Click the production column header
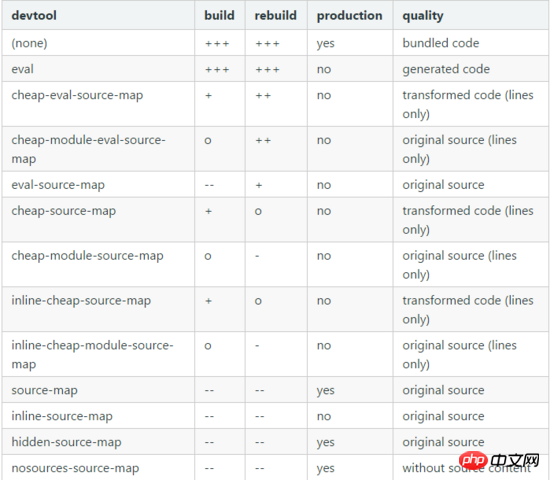The height and width of the screenshot is (480, 550). tap(349, 16)
